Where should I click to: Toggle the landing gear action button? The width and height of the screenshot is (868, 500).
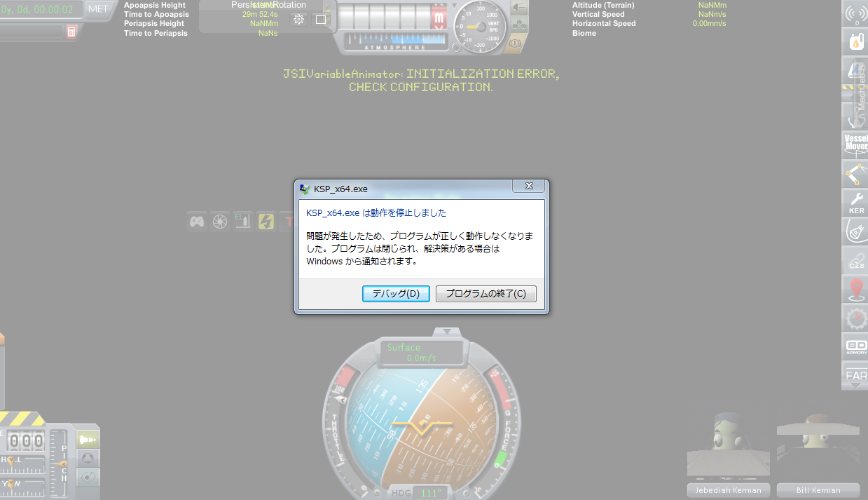coord(519,25)
